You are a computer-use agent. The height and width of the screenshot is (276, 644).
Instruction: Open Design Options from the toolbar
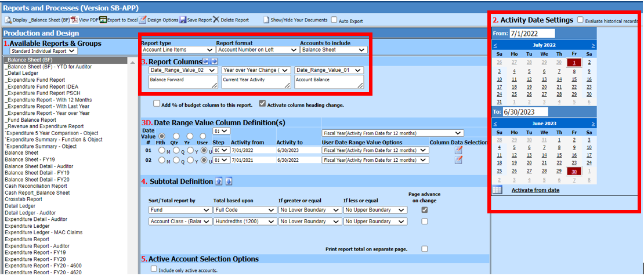click(143, 20)
